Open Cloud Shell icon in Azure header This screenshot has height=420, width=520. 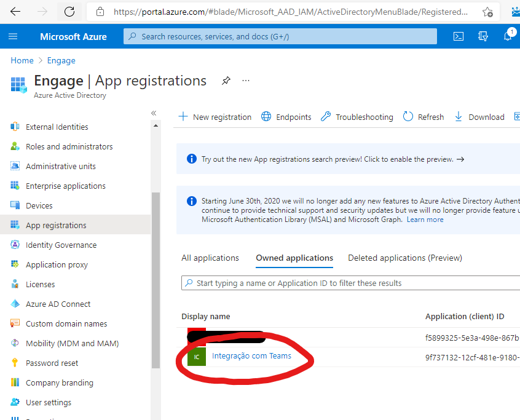[x=459, y=36]
